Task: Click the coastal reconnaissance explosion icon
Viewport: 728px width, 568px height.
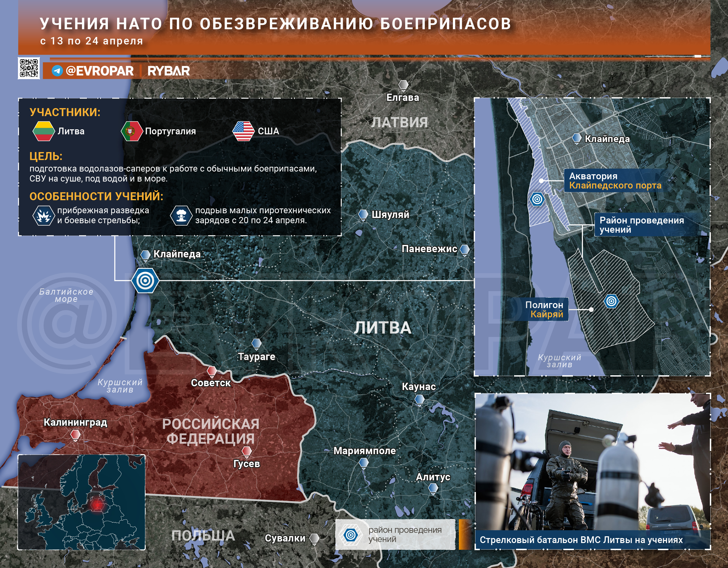Action: point(44,216)
